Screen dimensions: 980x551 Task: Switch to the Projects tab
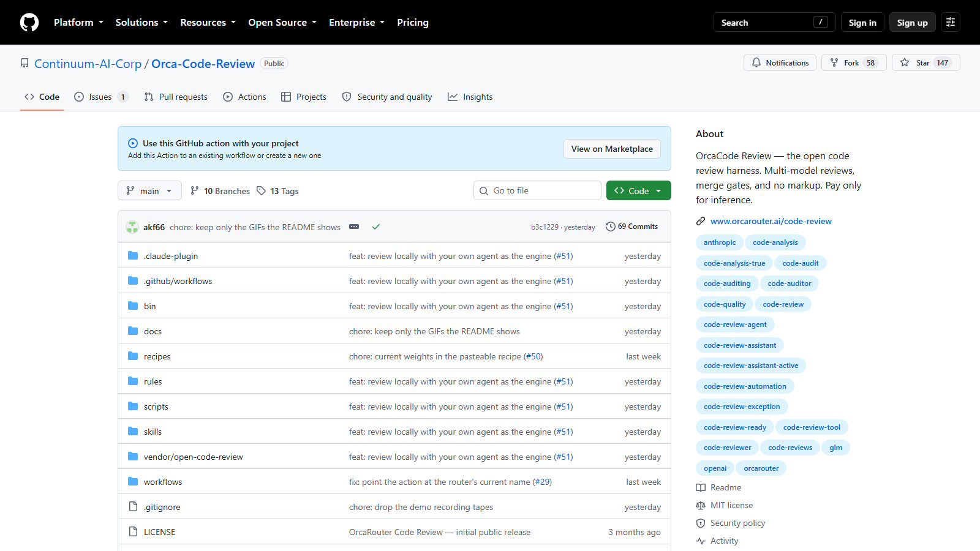point(304,97)
